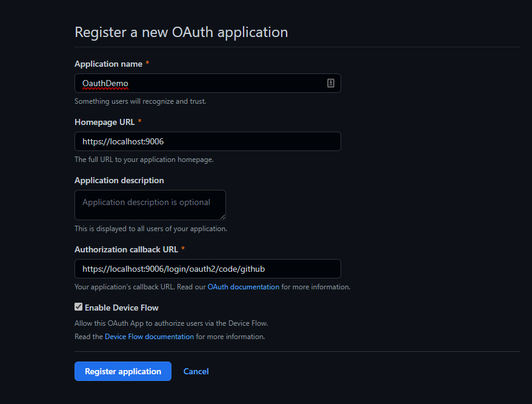Click the 'displayed to all users' hint text
Screen dimensions: 532x404
click(x=151, y=229)
